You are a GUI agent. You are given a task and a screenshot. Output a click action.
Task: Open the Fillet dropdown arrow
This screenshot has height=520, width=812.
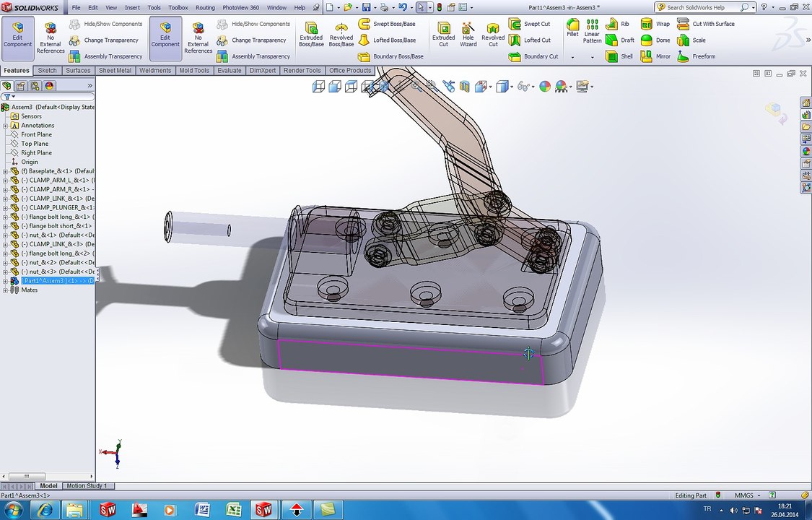click(572, 57)
